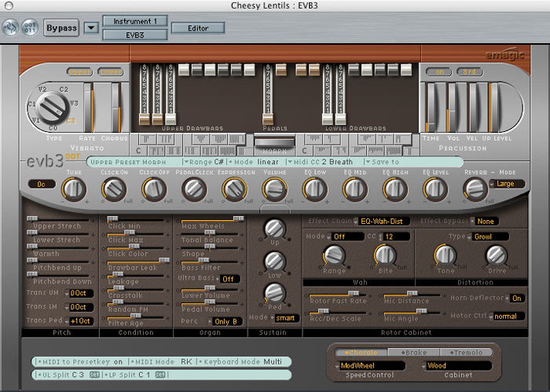This screenshot has height=392, width=550.
Task: Select the Chorale rotor speed tab
Action: click(x=361, y=353)
